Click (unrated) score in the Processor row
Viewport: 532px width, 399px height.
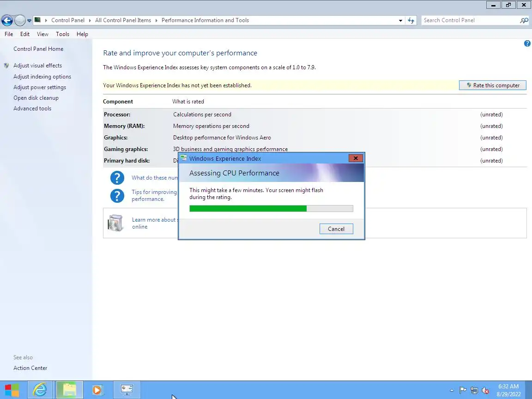pyautogui.click(x=491, y=115)
